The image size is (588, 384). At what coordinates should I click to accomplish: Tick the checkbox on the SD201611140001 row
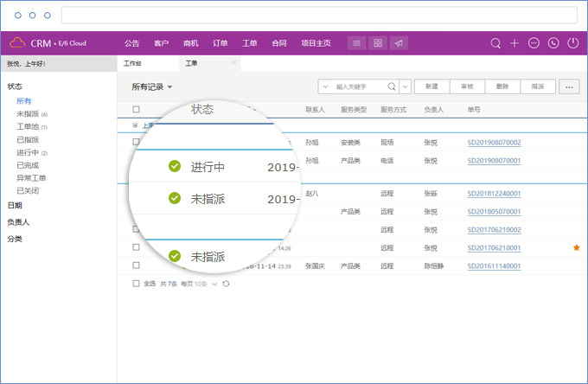pyautogui.click(x=136, y=266)
